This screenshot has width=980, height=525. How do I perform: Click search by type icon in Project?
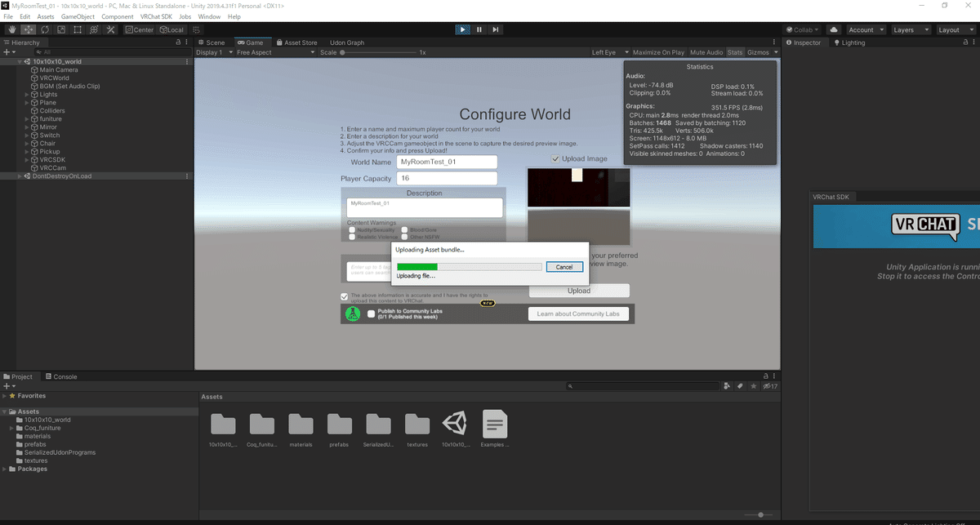(x=726, y=386)
